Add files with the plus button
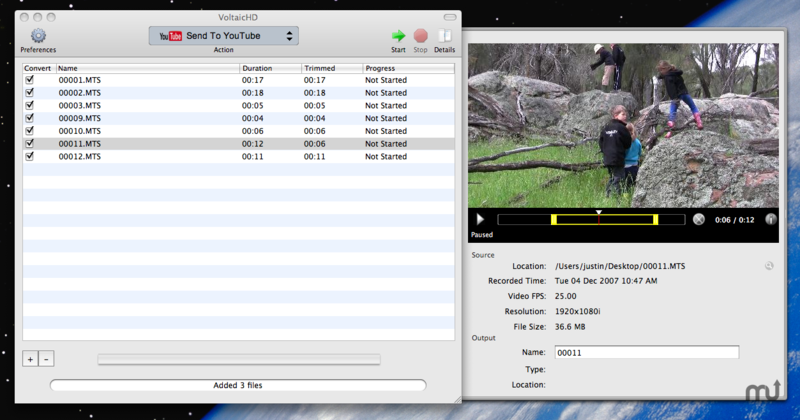The height and width of the screenshot is (420, 800). pos(30,359)
